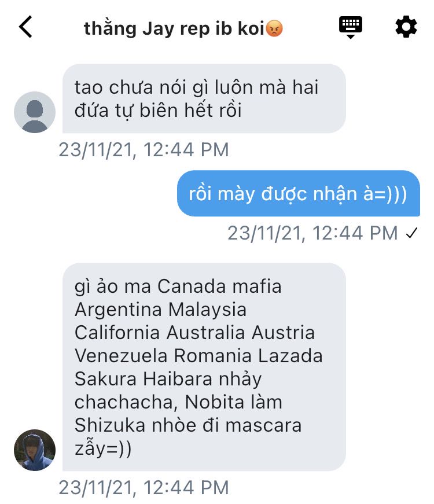Tap the "zẫy=))" ending of the message
Image resolution: width=434 pixels, height=504 pixels.
(x=103, y=448)
